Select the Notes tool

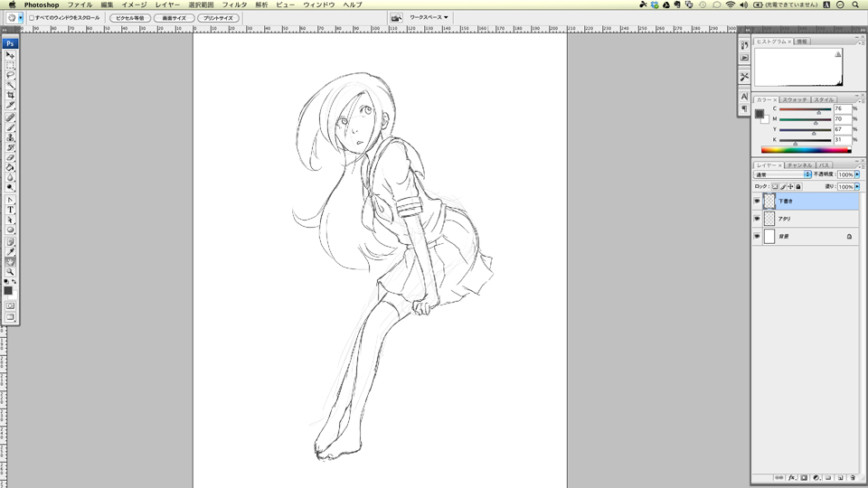point(10,242)
